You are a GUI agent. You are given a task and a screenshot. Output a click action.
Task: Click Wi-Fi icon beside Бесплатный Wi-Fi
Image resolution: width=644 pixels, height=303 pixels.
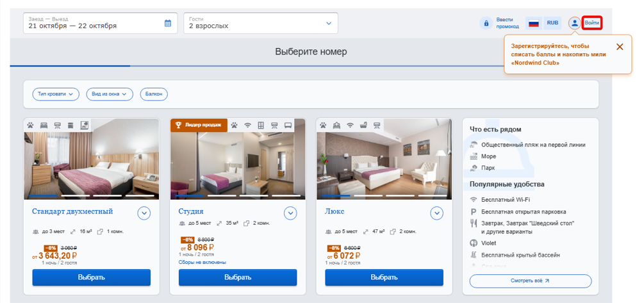pyautogui.click(x=474, y=199)
